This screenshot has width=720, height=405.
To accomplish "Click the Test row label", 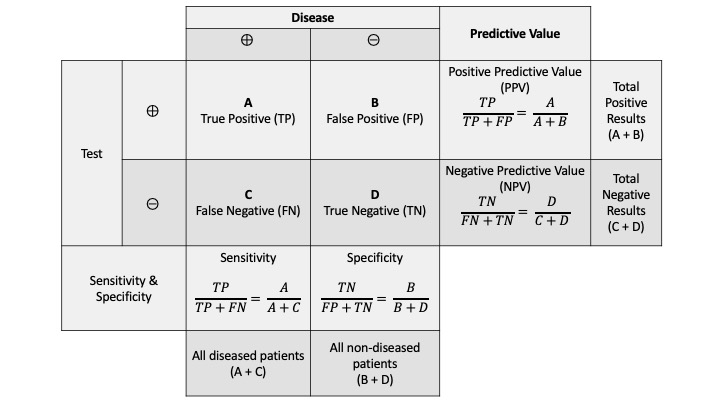I will click(x=92, y=153).
